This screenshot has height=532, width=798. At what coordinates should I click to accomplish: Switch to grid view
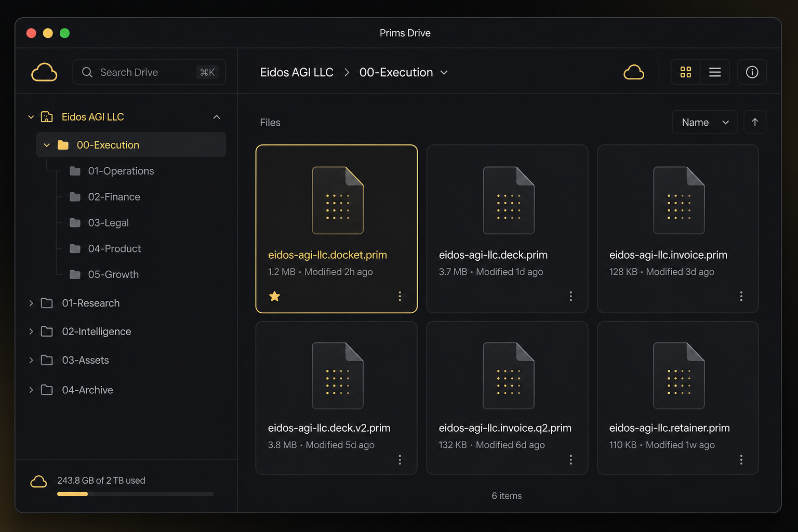(x=686, y=72)
